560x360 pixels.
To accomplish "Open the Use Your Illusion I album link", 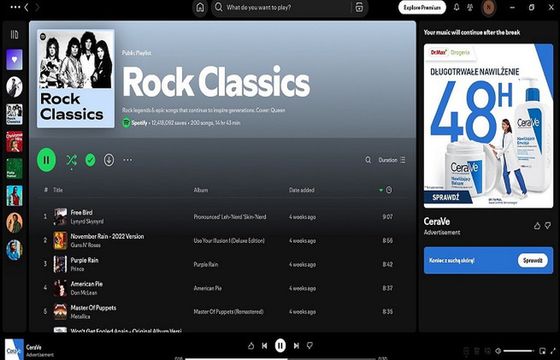I will pos(229,241).
